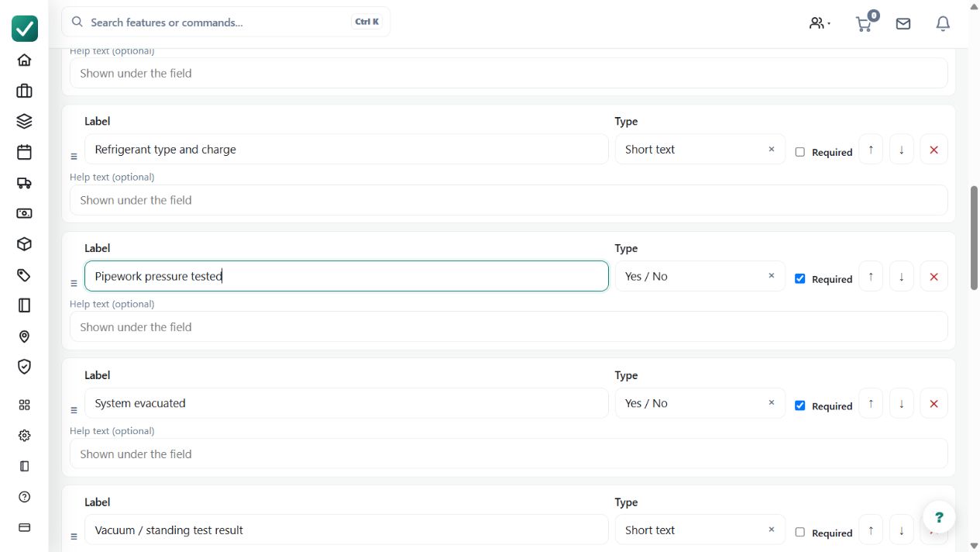The height and width of the screenshot is (552, 980).
Task: Open the price tag icon in sidebar
Action: click(24, 274)
